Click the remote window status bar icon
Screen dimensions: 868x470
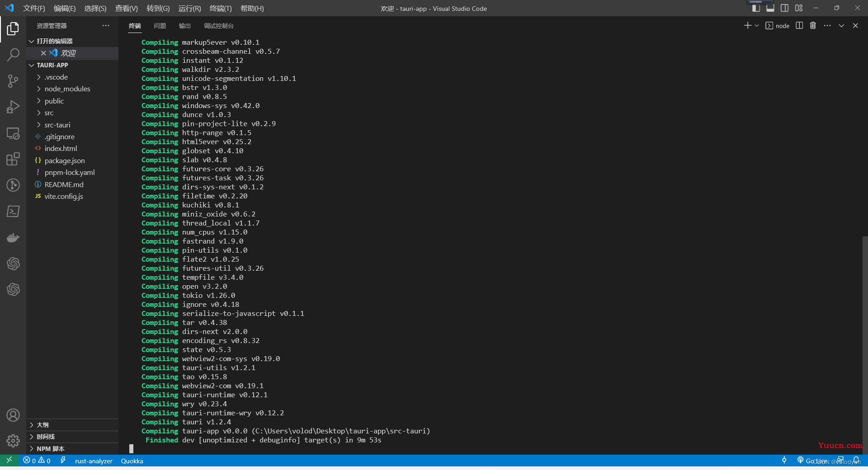pyautogui.click(x=9, y=460)
